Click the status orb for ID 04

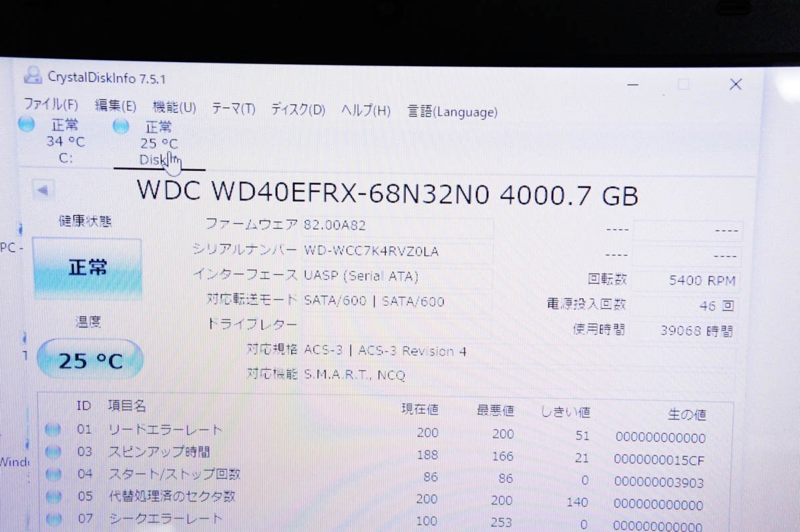point(53,475)
